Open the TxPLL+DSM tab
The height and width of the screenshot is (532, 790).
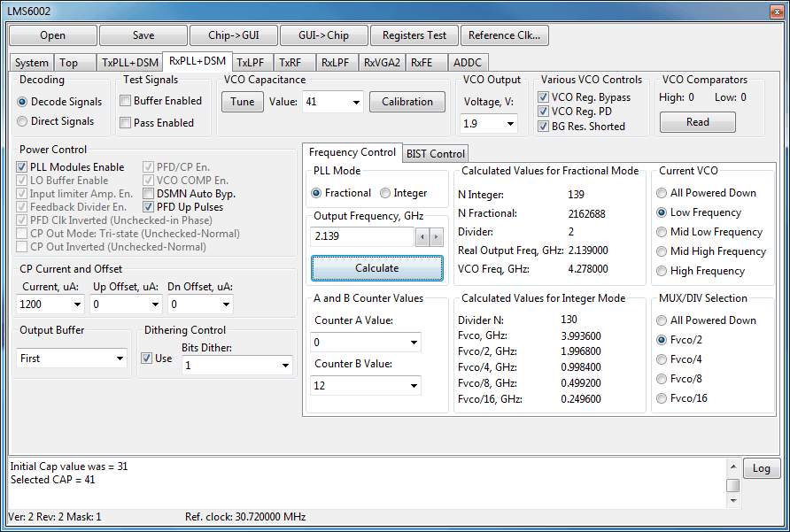pyautogui.click(x=129, y=63)
